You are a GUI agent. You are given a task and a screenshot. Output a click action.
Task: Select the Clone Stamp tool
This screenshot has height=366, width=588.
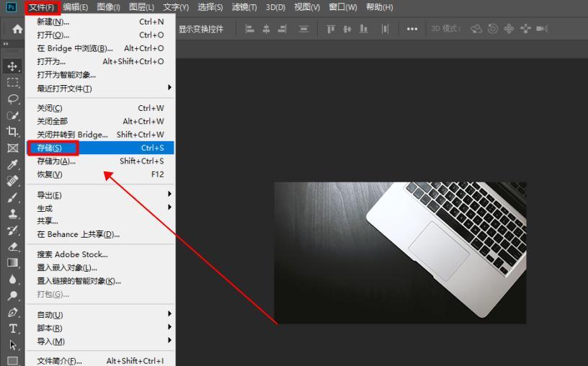12,214
